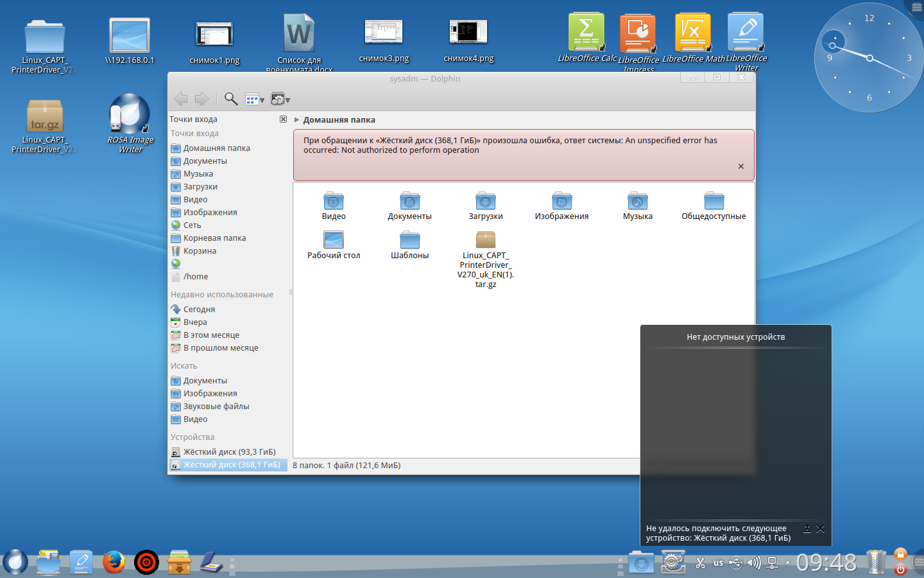This screenshot has width=924, height=578.
Task: Select снимок3.png thumbnail on desktop
Action: point(384,40)
